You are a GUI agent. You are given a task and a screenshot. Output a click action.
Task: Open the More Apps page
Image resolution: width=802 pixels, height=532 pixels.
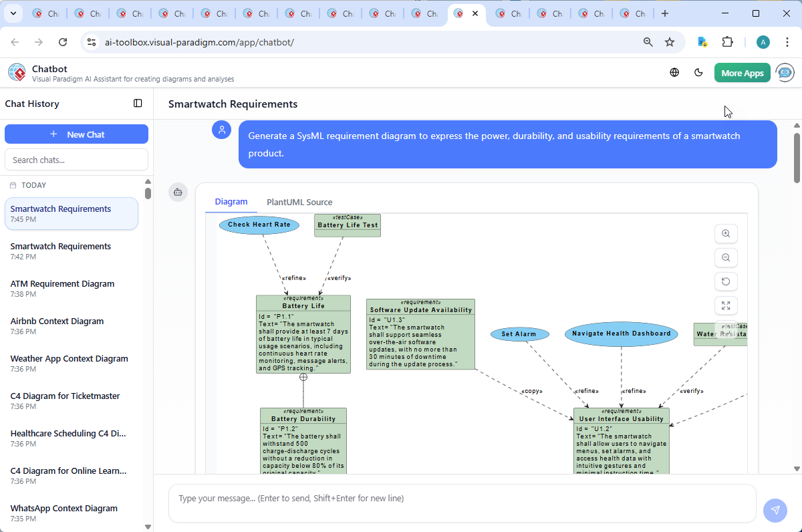click(742, 72)
